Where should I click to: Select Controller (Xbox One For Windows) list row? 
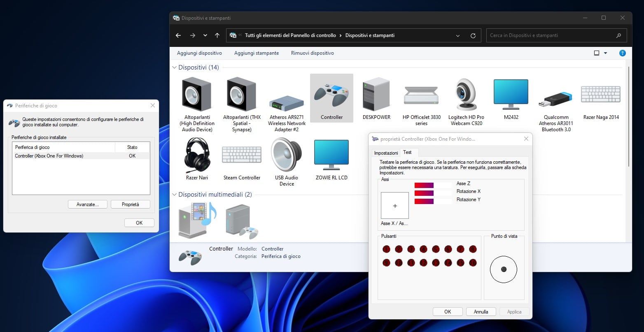[81, 156]
